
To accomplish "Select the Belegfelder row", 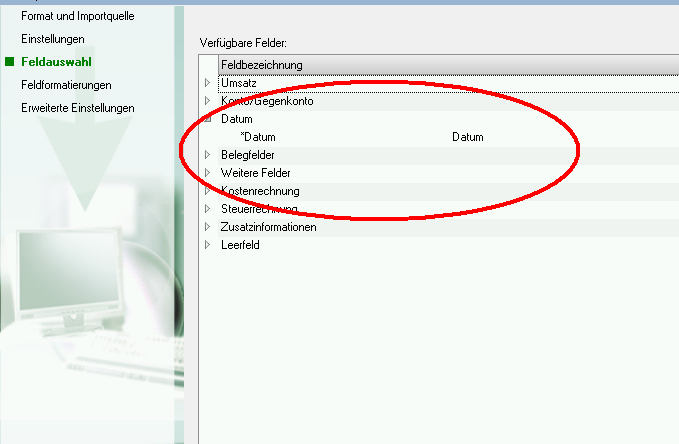I will pos(449,155).
